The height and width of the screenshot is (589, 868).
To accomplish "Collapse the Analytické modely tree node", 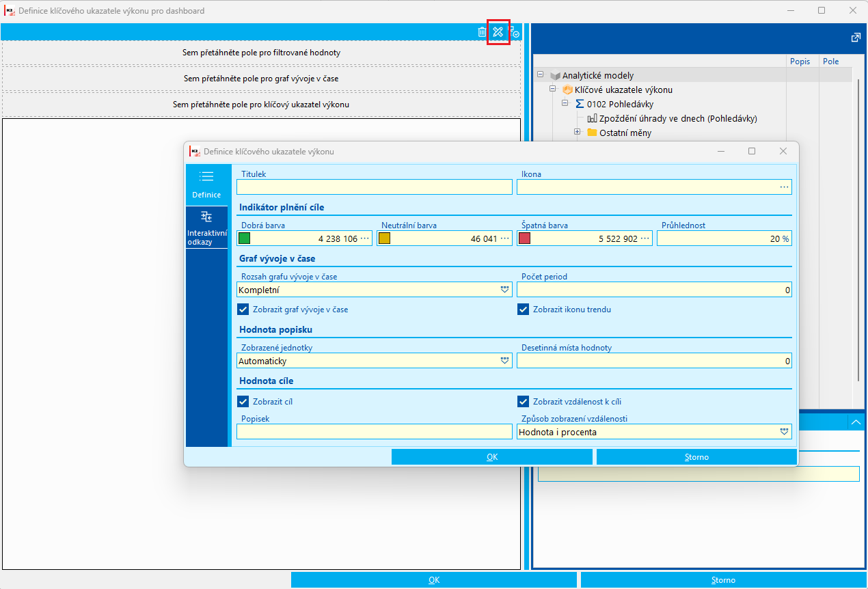I will coord(540,75).
